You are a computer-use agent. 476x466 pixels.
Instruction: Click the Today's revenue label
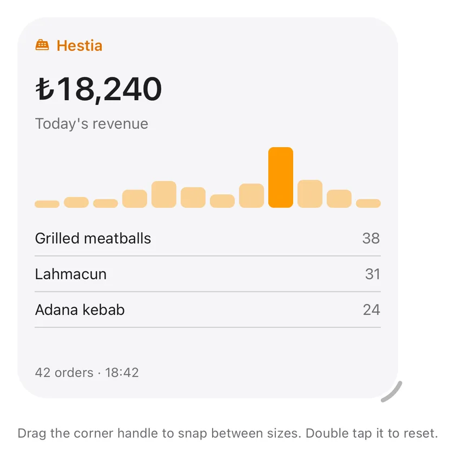[91, 124]
